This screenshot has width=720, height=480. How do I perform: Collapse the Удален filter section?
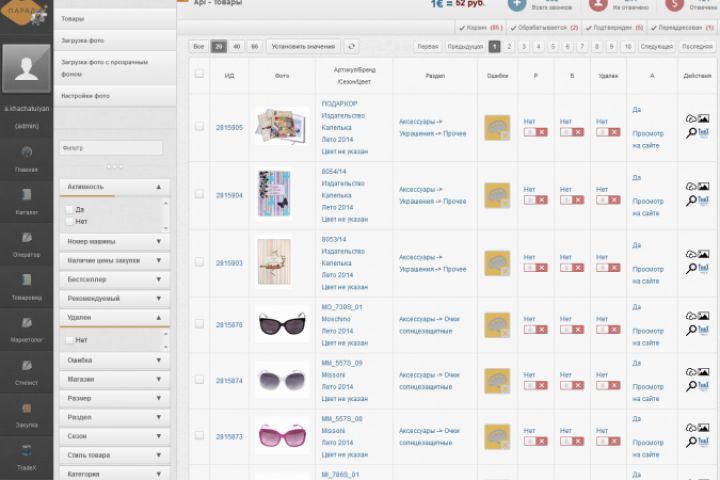pos(114,317)
